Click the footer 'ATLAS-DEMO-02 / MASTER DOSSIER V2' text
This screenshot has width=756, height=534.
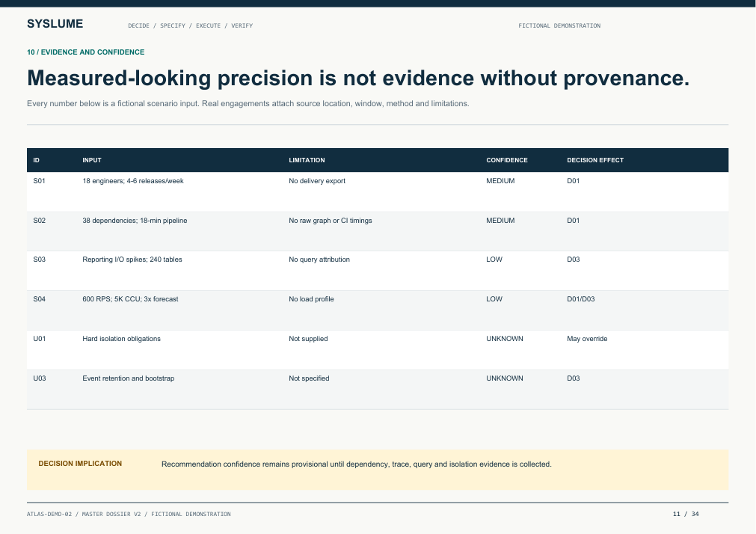click(x=129, y=515)
